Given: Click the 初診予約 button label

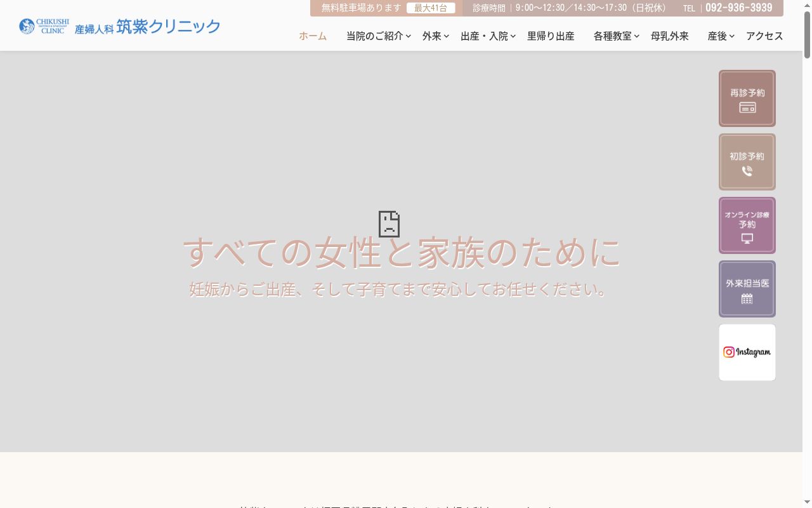Looking at the screenshot, I should 747,156.
